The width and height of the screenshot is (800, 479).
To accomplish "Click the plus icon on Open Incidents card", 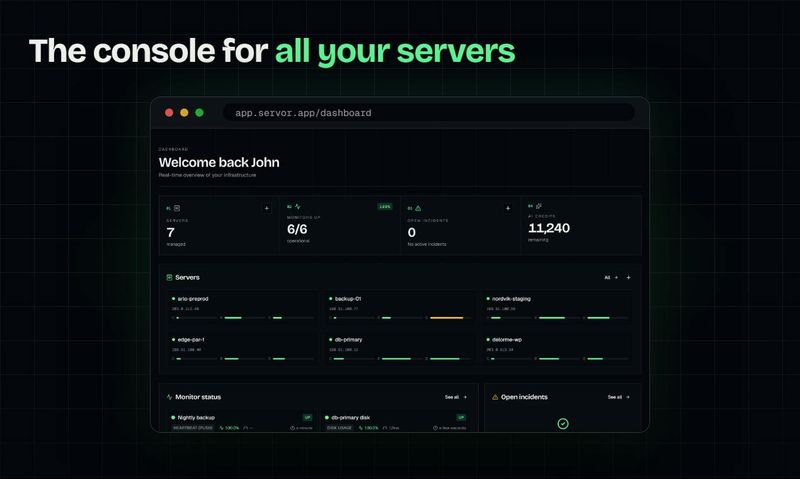I will point(508,208).
